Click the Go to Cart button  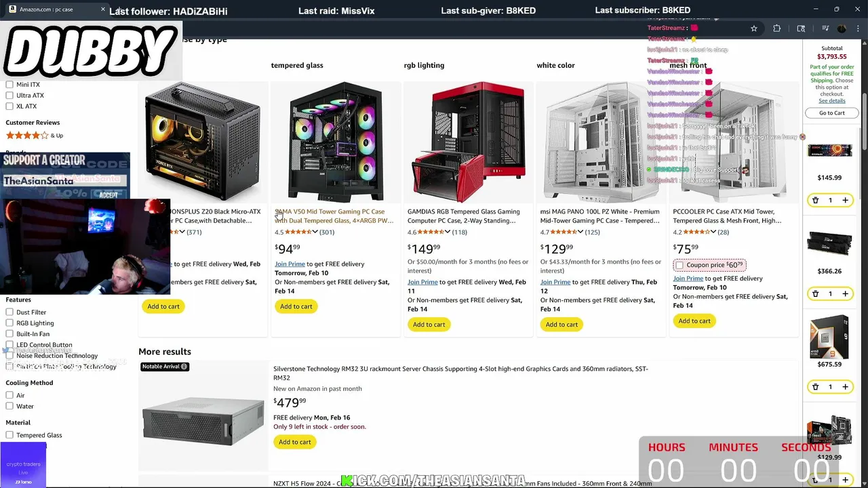click(831, 113)
